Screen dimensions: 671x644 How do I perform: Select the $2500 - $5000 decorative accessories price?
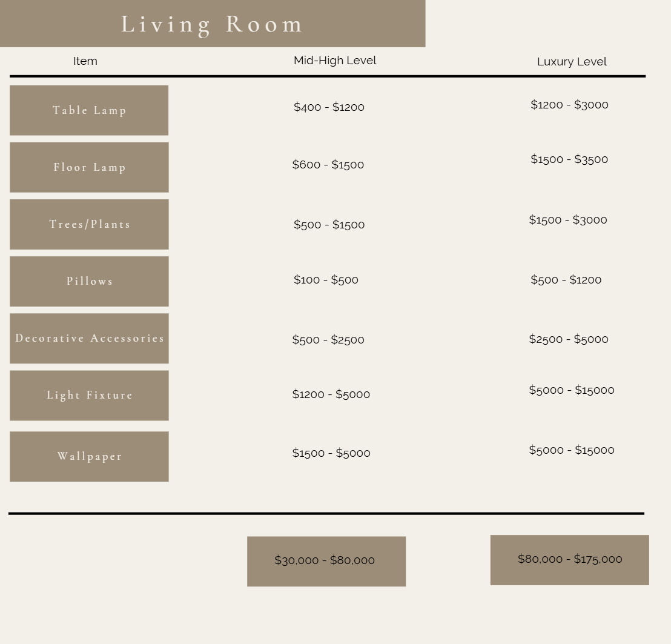point(569,339)
